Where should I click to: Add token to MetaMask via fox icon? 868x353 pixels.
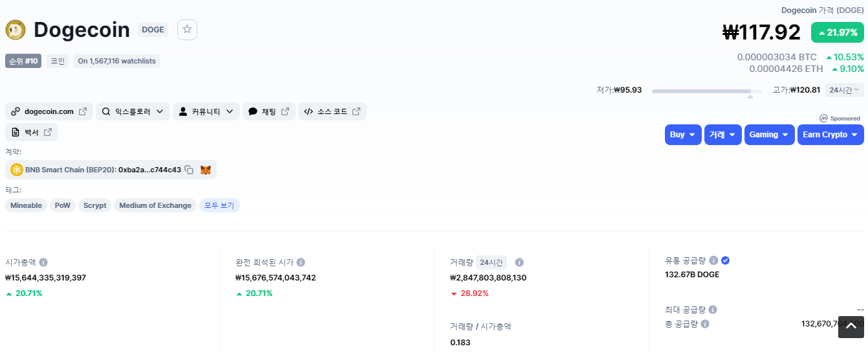[206, 170]
